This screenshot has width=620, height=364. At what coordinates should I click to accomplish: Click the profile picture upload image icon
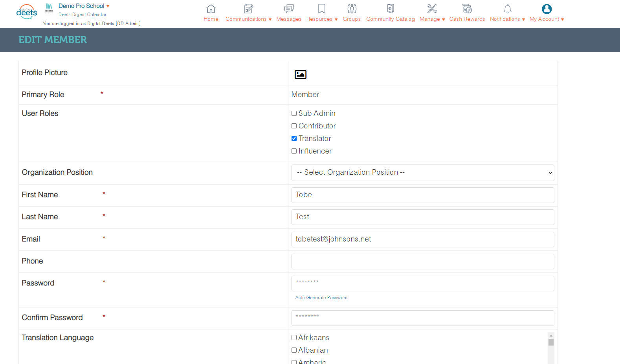click(301, 74)
